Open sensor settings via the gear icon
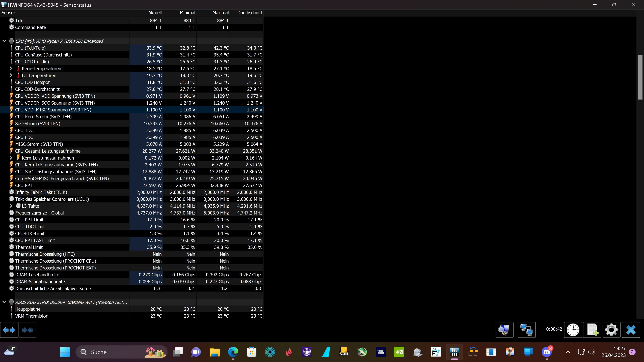The width and height of the screenshot is (644, 362). (x=611, y=330)
